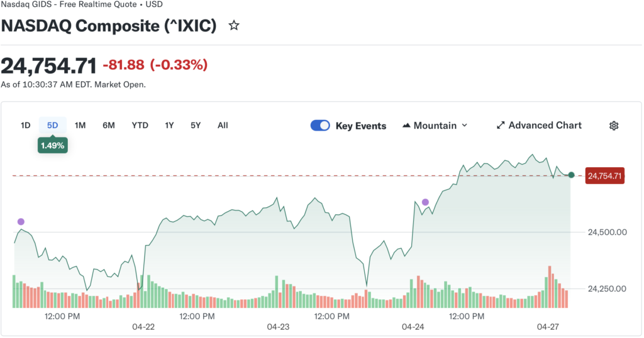Click the green 1.49% change badge
The image size is (644, 338).
coord(53,146)
